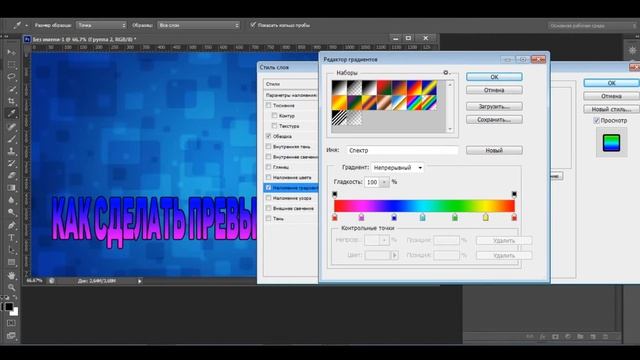This screenshot has width=640, height=360.
Task: Select the Blur tool
Action: tap(11, 200)
